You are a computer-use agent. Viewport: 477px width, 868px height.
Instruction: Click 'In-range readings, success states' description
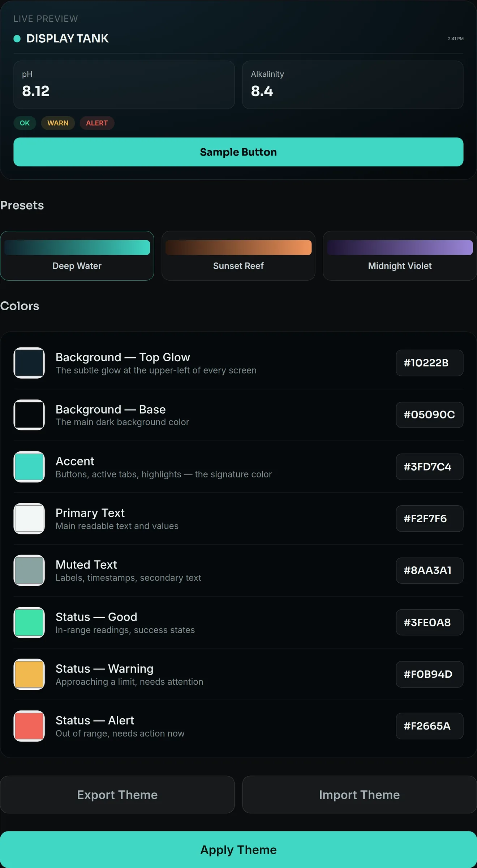(125, 630)
